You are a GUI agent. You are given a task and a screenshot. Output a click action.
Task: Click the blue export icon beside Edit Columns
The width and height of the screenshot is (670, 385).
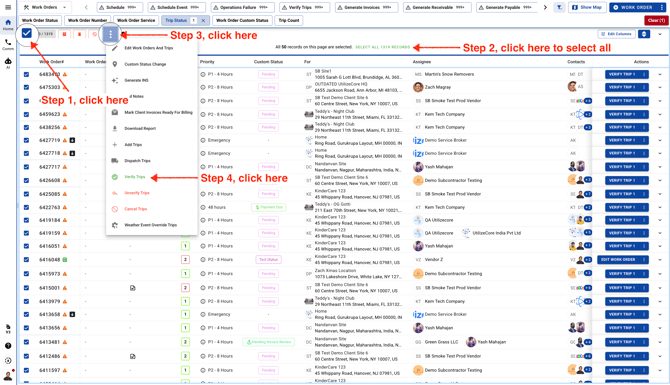tap(644, 34)
